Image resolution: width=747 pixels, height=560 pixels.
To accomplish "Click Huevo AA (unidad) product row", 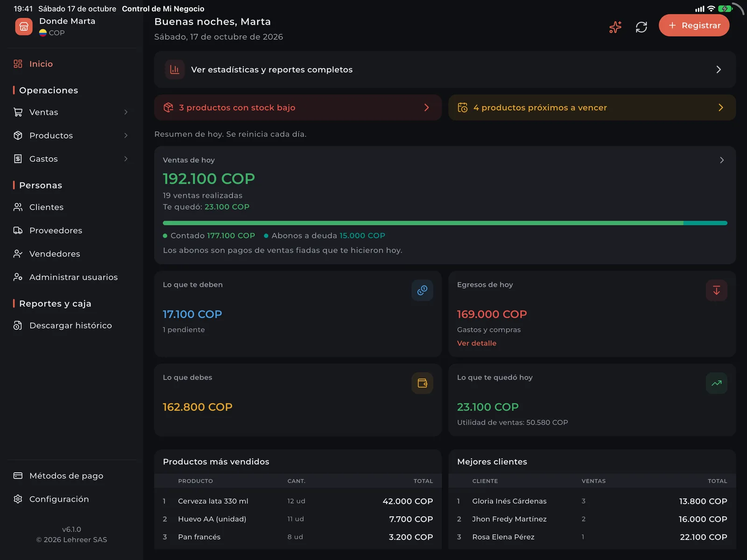I will tap(298, 519).
